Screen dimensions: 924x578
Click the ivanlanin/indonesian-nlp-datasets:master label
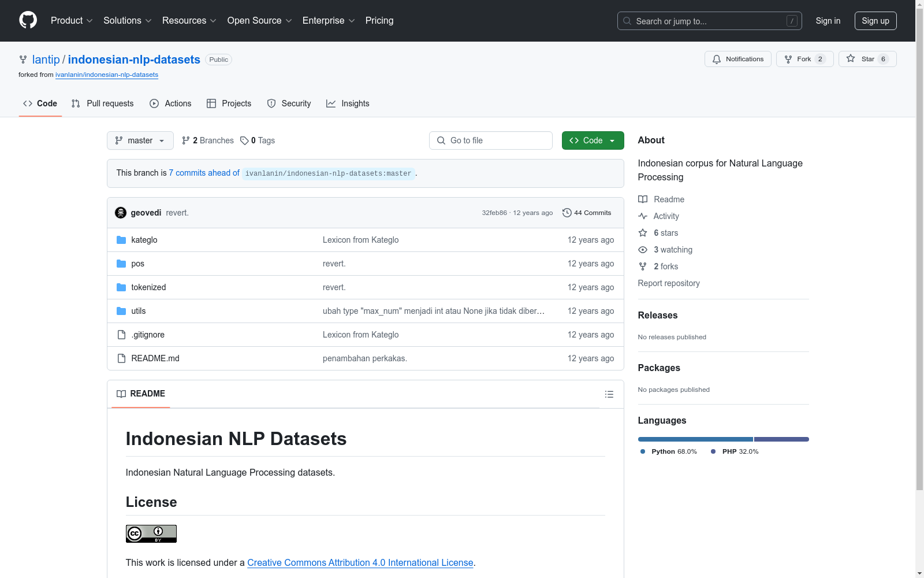coord(328,173)
